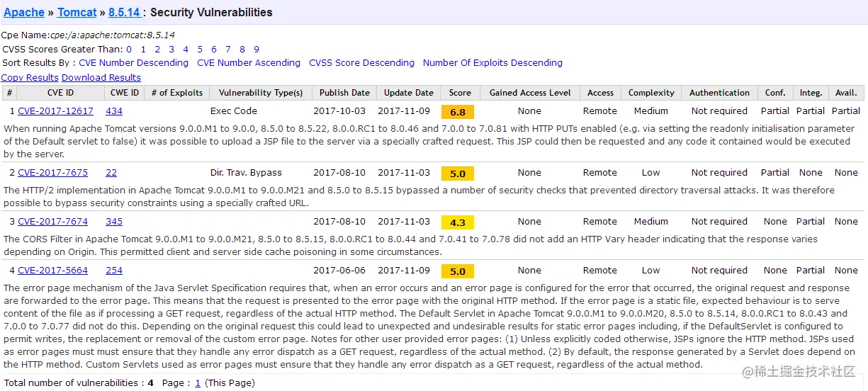Screen dimensions: 868x391
Task: Filter CVSS scores greater than 4
Action: [186, 50]
